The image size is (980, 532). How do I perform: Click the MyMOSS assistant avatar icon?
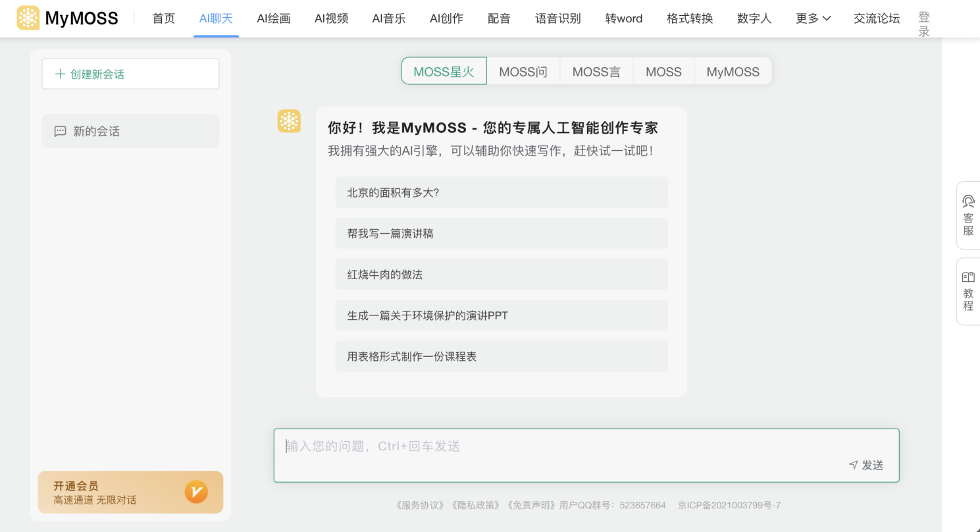(289, 121)
